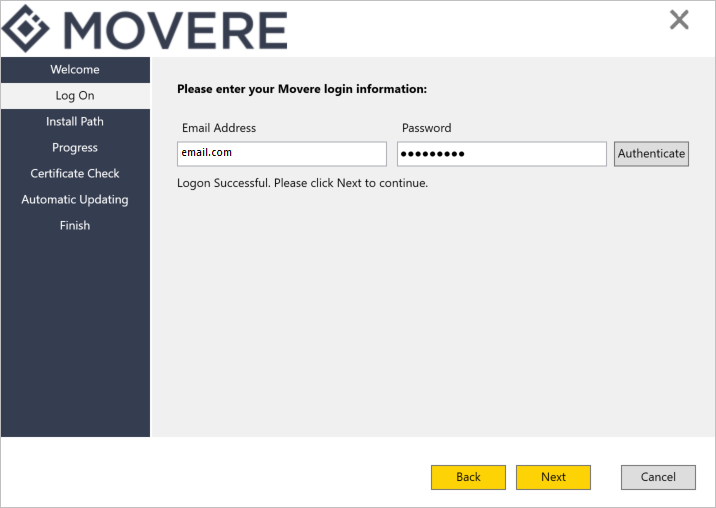Close the Movere installer window

coord(679,20)
